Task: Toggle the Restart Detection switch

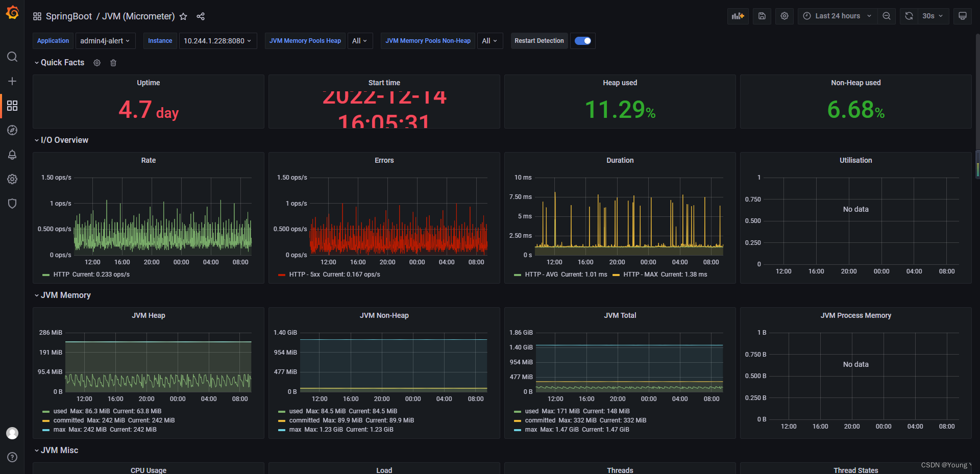Action: point(583,41)
